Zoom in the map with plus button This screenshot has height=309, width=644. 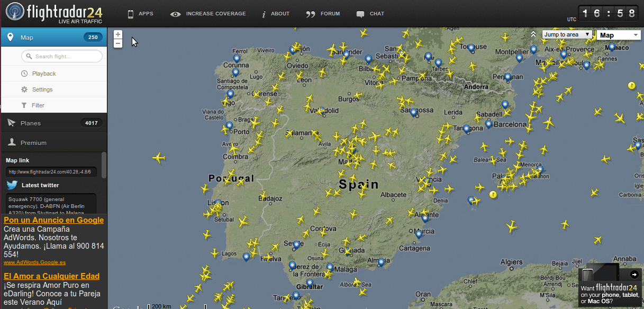click(x=118, y=34)
